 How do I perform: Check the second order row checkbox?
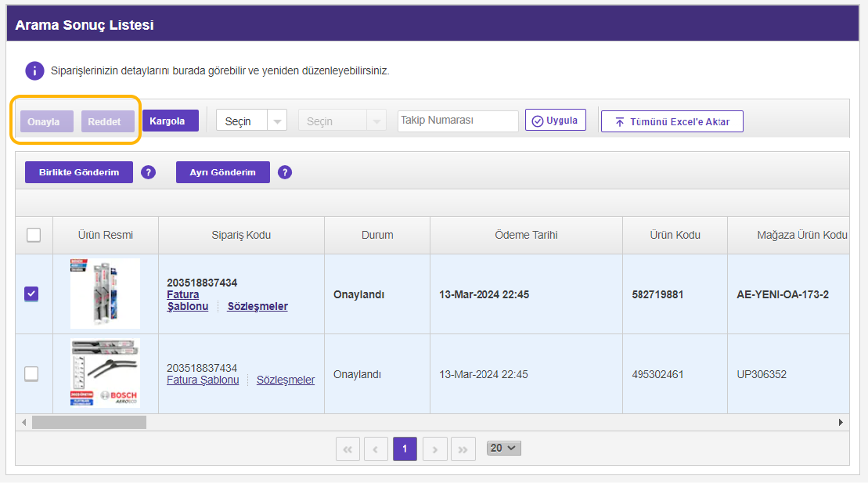tap(31, 373)
